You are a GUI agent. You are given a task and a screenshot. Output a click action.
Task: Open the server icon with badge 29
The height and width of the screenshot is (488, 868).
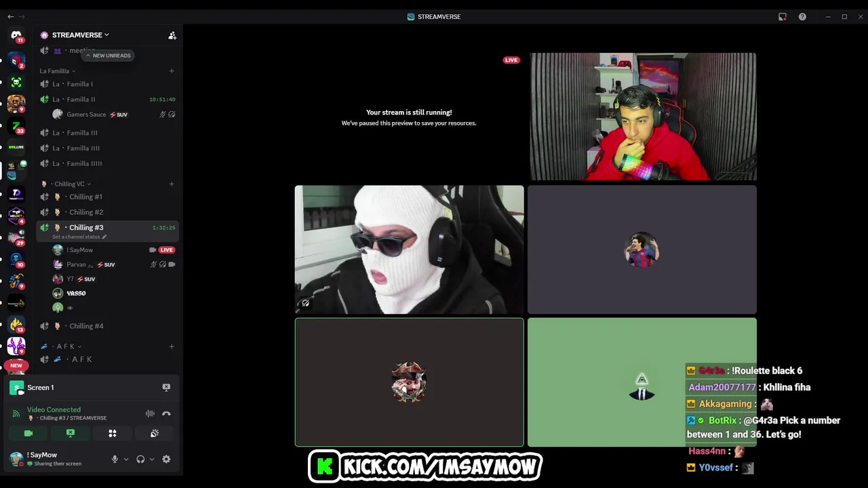pos(16,238)
